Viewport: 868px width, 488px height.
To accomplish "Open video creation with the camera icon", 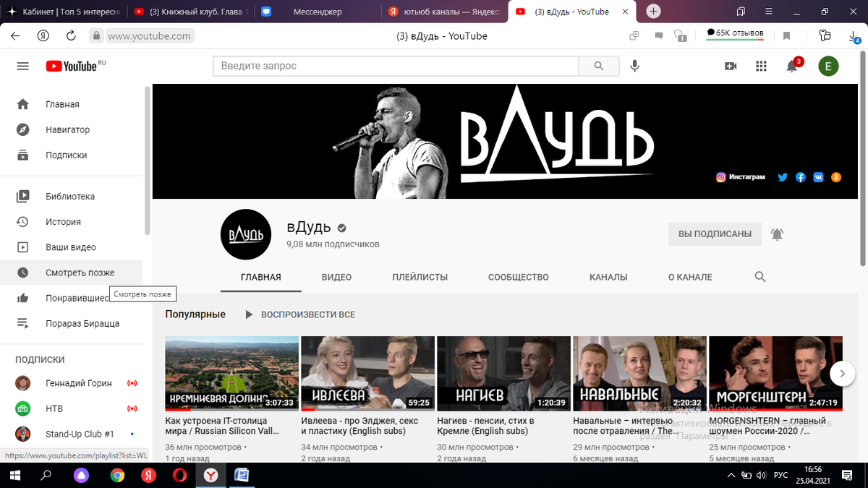I will [730, 66].
